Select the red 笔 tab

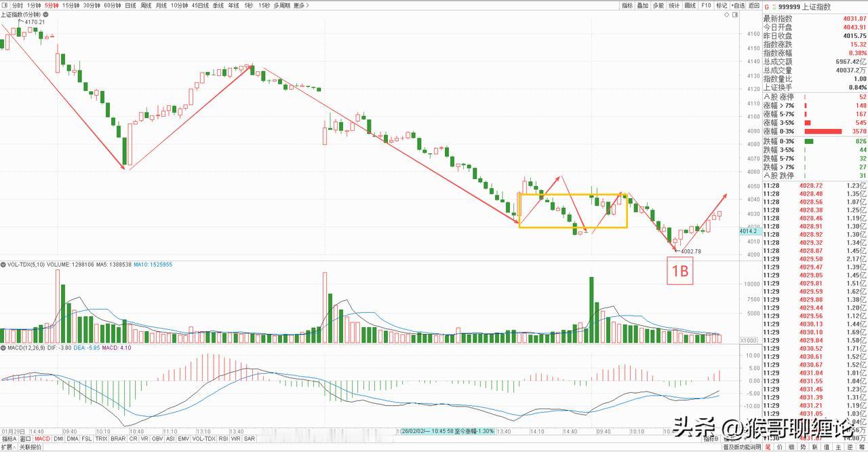point(768,447)
